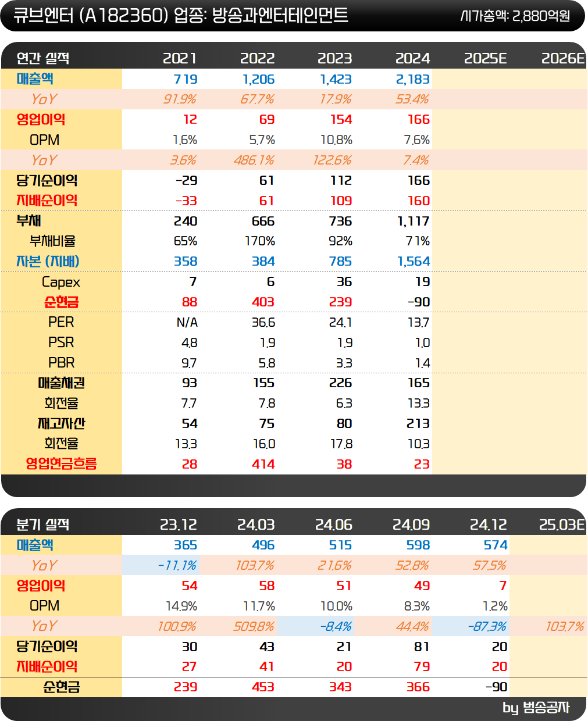Viewport: 588px width, 721px height.
Task: Click the '25.03E' quarter column header
Action: tap(561, 524)
